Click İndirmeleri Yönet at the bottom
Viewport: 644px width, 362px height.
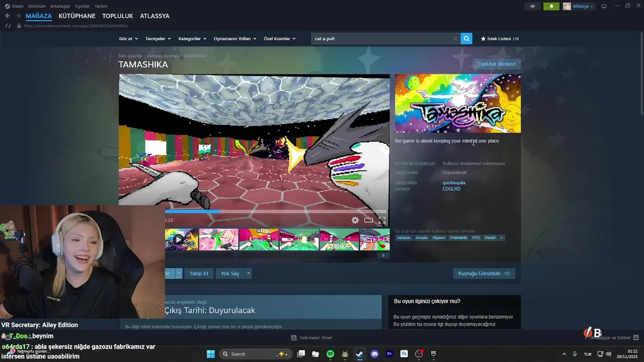311,338
